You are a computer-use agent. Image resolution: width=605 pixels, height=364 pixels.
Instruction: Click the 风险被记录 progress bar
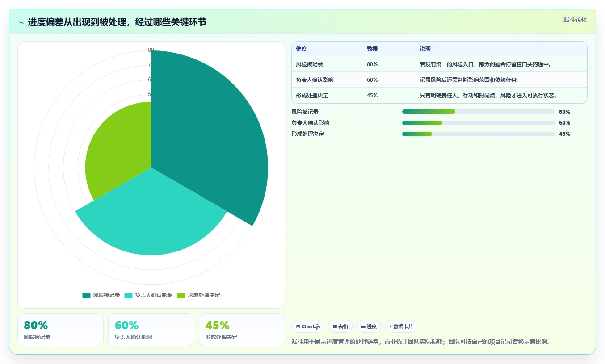pos(479,112)
